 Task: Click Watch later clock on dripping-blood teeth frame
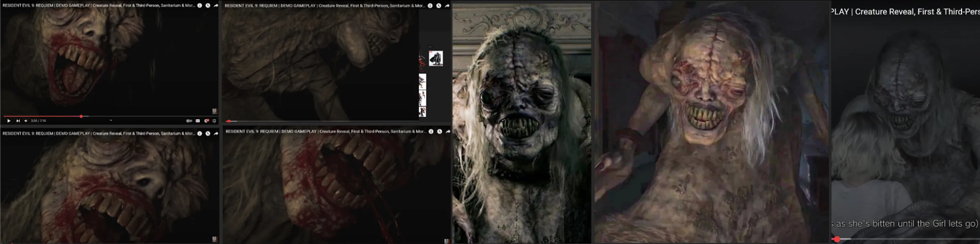pos(439,131)
